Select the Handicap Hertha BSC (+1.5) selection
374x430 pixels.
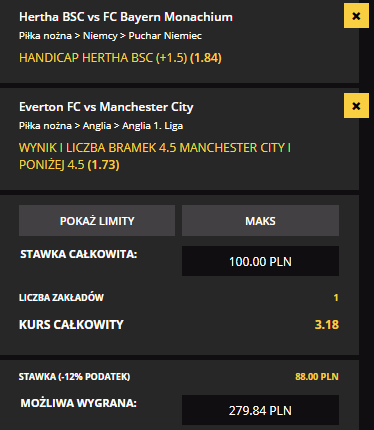coord(120,58)
